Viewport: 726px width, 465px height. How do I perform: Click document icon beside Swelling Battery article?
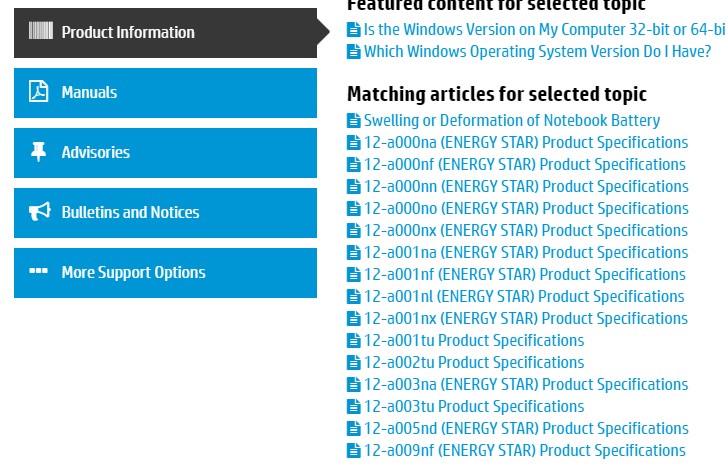pyautogui.click(x=354, y=121)
